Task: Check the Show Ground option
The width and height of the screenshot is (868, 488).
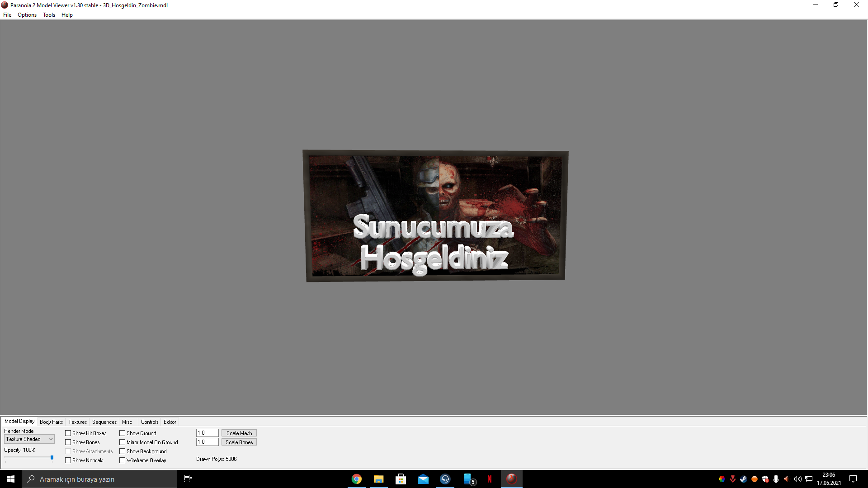Action: coord(123,433)
